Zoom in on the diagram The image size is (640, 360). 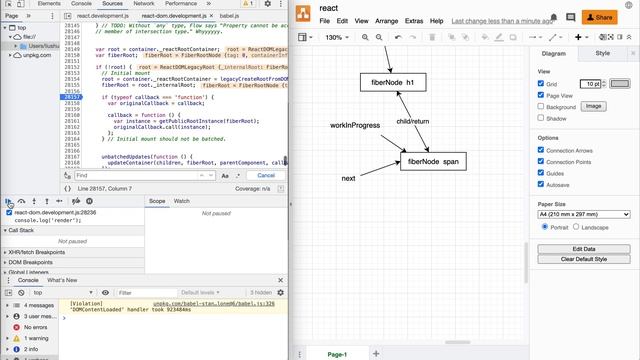(365, 37)
